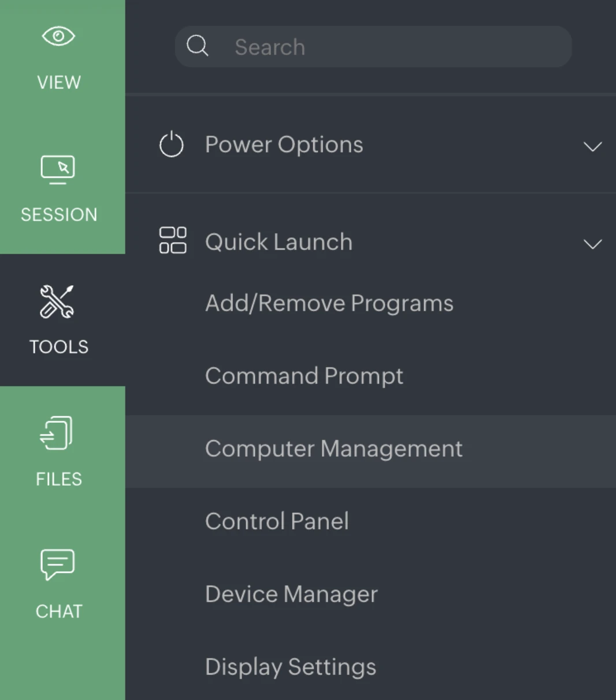
Task: Open the Files transfer icon
Action: pos(55,433)
